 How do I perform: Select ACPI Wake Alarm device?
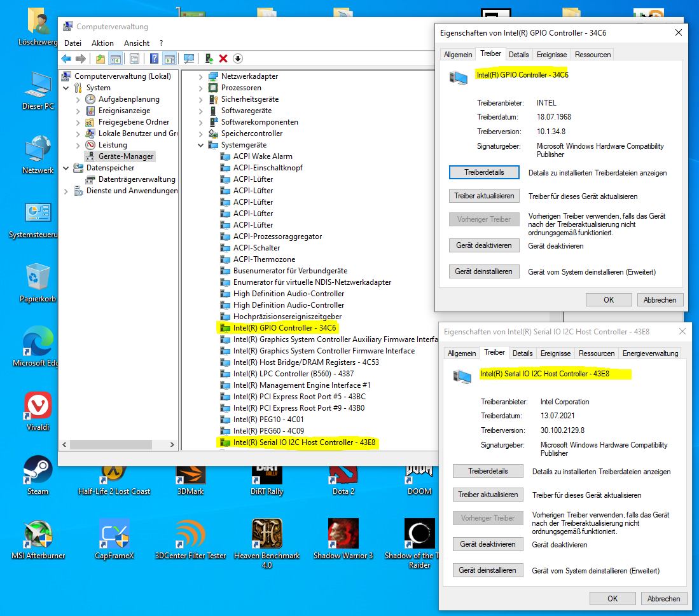(x=263, y=156)
